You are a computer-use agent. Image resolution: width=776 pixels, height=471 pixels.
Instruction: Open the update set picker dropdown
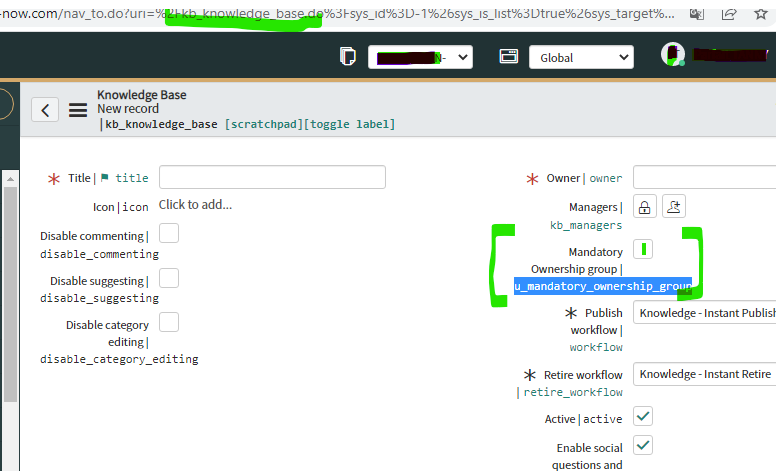[x=420, y=57]
